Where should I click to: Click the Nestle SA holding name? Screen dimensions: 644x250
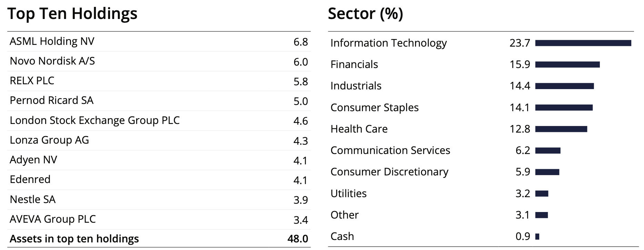click(33, 200)
